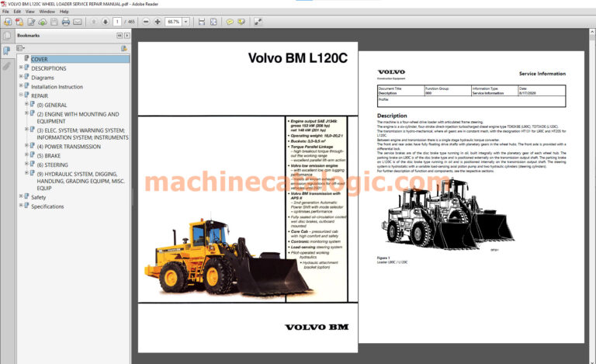Select the Installation Instruction bookmark

click(x=57, y=87)
